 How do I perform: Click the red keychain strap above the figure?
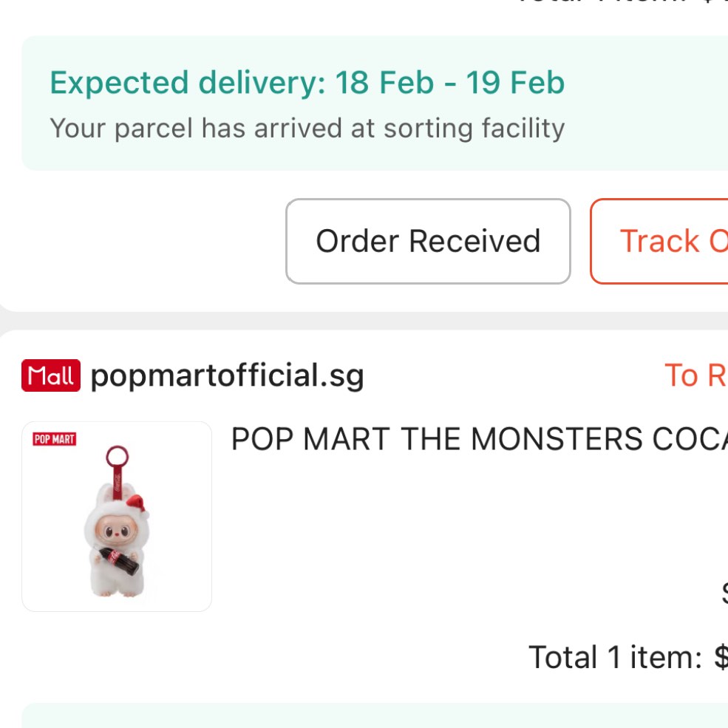coord(118,484)
